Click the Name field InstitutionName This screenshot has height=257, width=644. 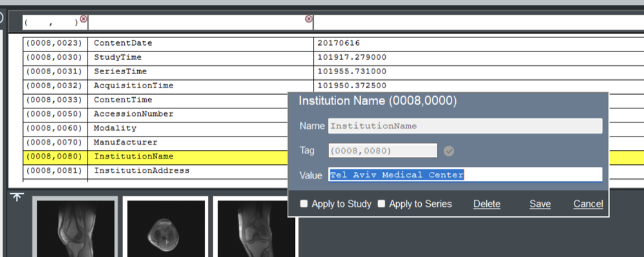[x=466, y=126]
